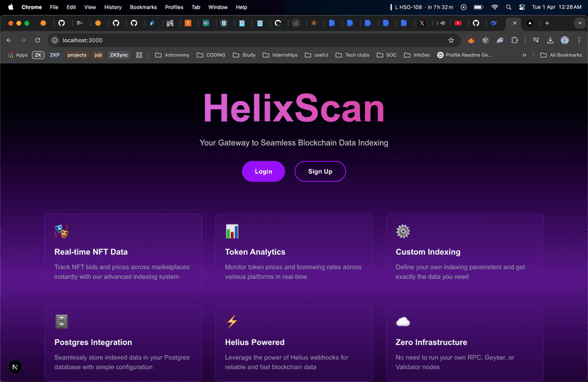
Task: Open the job tab group chip
Action: pos(98,55)
